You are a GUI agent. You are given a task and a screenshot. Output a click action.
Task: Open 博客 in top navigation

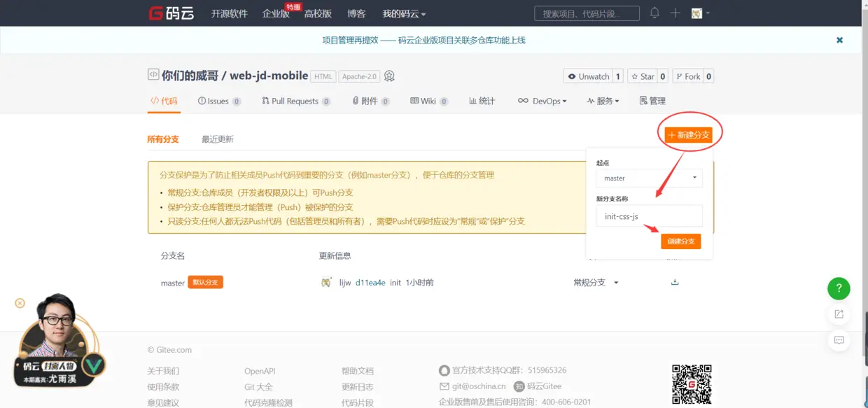pyautogui.click(x=356, y=13)
